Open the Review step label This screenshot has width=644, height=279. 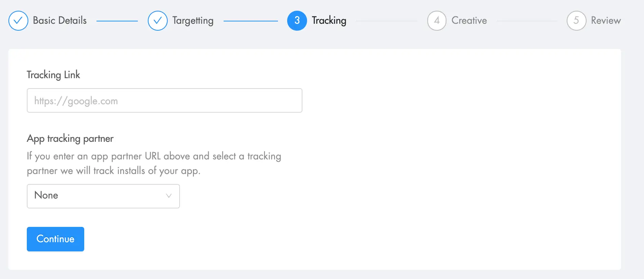(x=606, y=21)
